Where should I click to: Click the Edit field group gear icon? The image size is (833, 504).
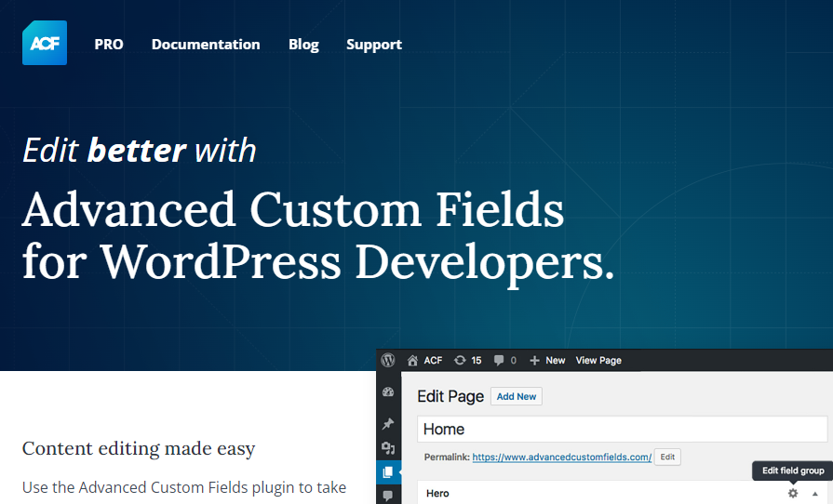[x=793, y=494]
